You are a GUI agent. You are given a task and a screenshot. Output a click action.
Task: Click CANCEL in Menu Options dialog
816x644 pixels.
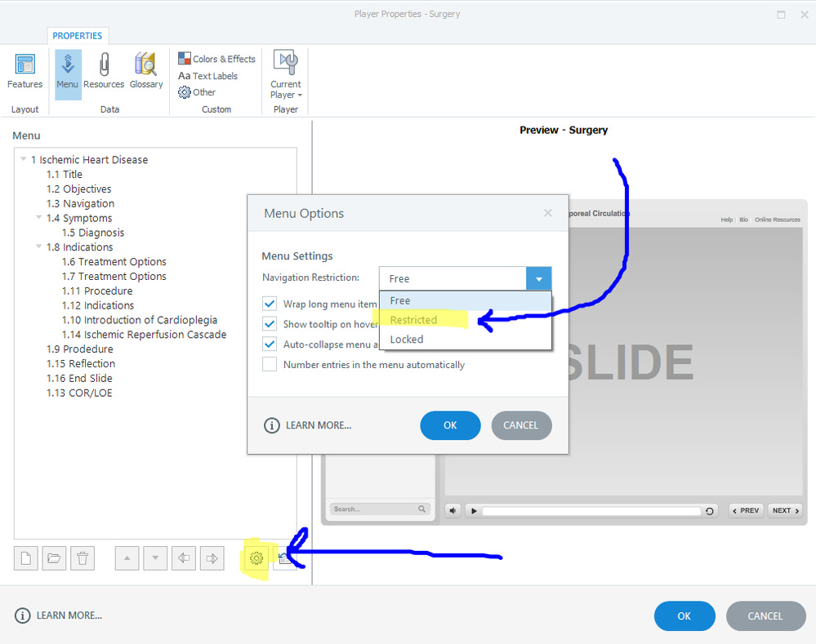coord(521,425)
